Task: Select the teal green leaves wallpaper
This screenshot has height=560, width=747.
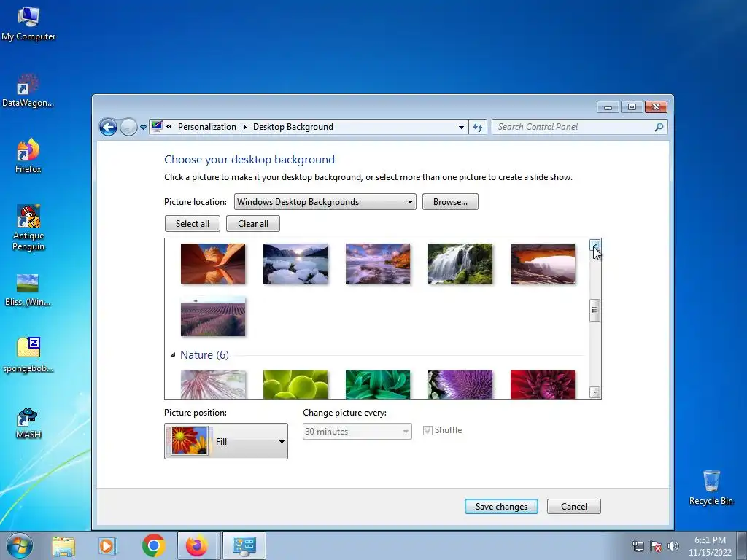Action: [378, 384]
